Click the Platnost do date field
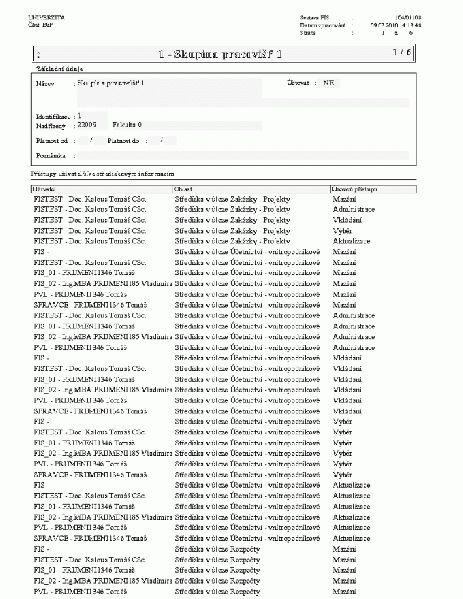The height and width of the screenshot is (599, 463). click(162, 141)
